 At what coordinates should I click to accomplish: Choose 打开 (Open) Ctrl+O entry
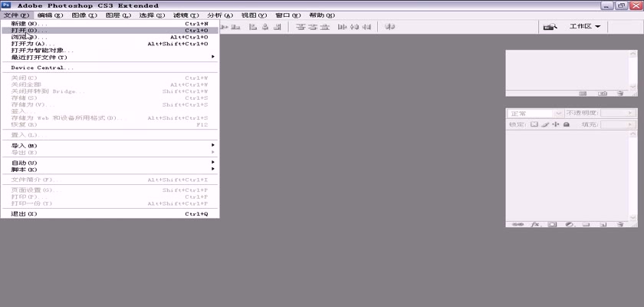coord(110,31)
